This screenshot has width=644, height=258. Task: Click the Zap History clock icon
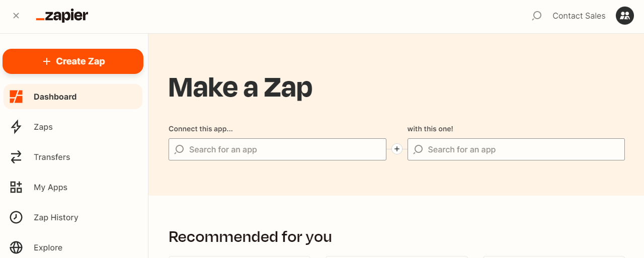16,217
